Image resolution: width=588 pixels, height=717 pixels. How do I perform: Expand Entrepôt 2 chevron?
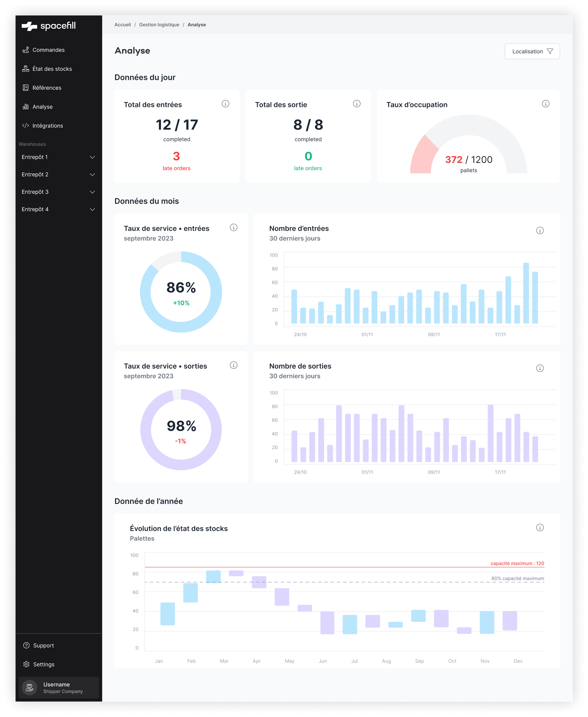click(x=92, y=175)
